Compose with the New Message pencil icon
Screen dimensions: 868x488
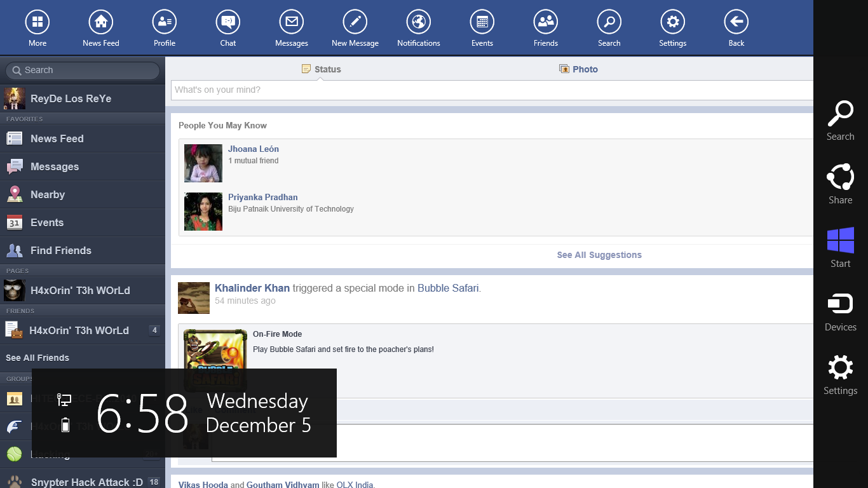[355, 22]
